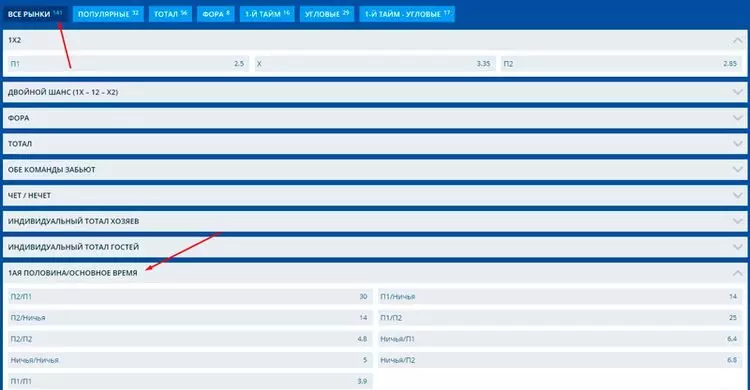Collapse 1ая половина/основное время section

pyautogui.click(x=737, y=273)
